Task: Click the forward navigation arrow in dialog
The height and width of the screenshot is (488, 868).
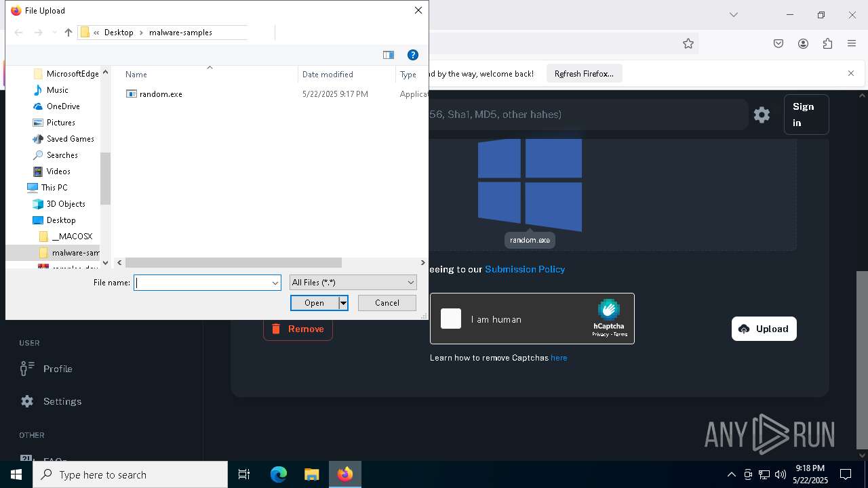Action: [x=38, y=33]
